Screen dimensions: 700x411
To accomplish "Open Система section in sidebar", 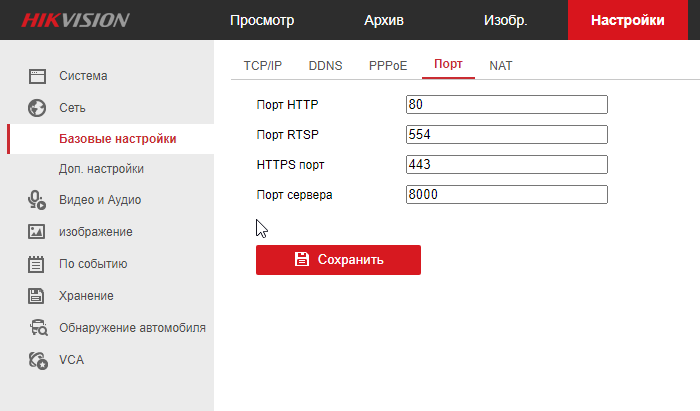I will 83,76.
